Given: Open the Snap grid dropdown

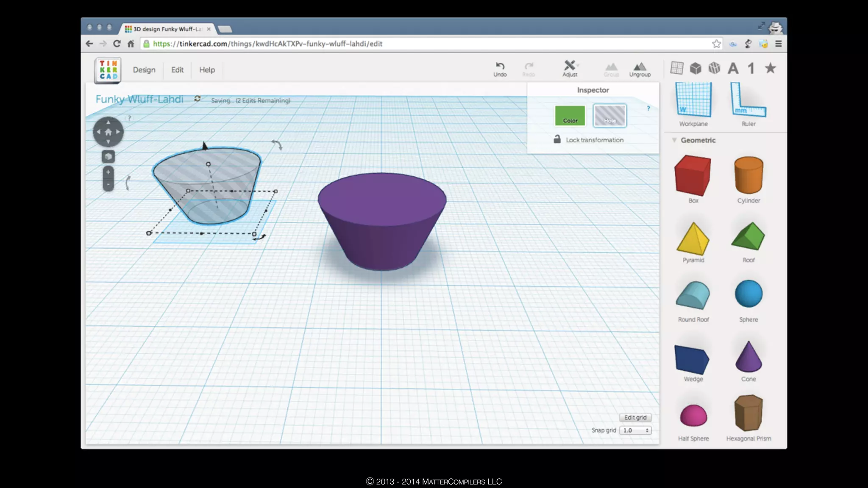Looking at the screenshot, I should (x=635, y=430).
